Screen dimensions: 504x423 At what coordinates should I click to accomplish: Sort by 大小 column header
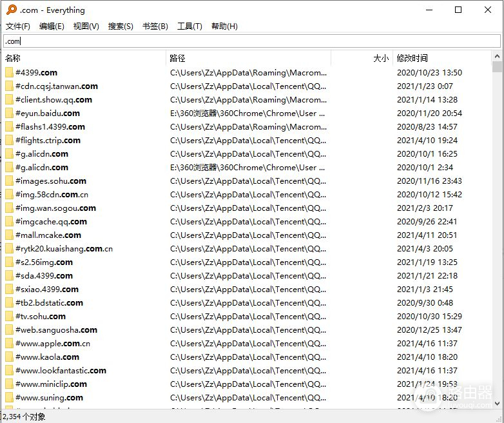click(x=380, y=58)
